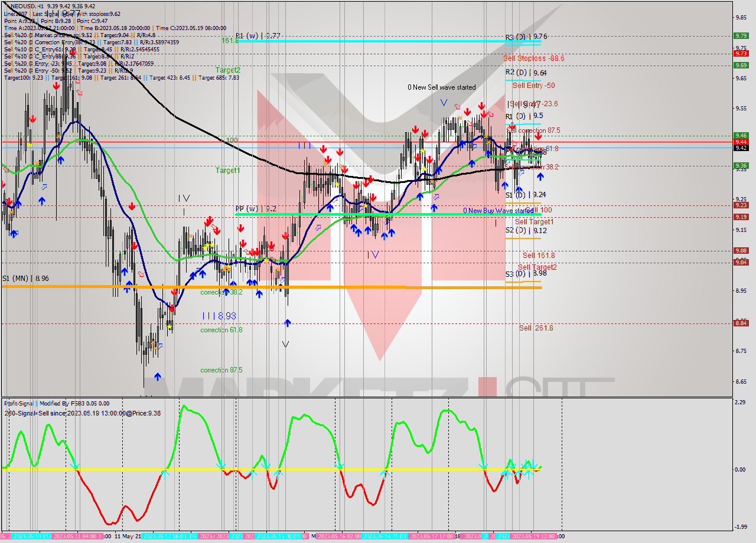The height and width of the screenshot is (543, 756).
Task: Click the green 'correction 87.5' label
Action: (x=221, y=371)
